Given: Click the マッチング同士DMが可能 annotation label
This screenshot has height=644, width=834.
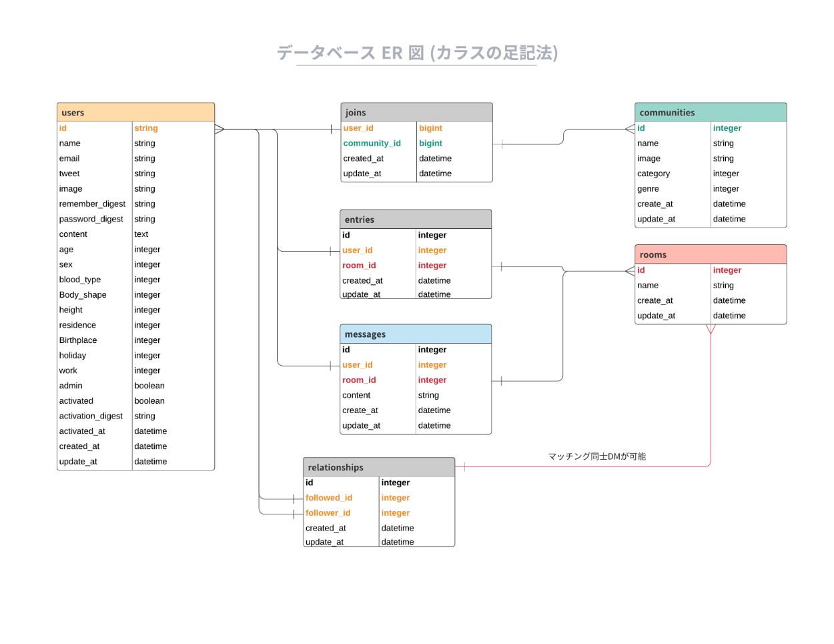Looking at the screenshot, I should 596,456.
